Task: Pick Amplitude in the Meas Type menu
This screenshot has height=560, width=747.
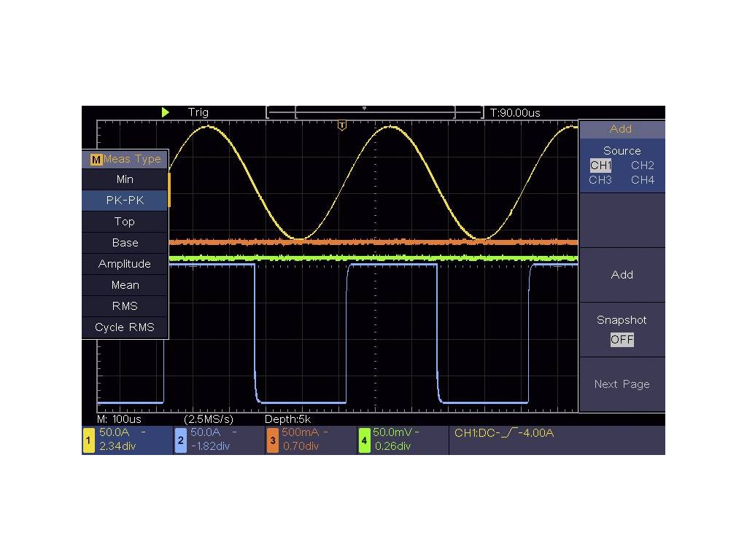Action: (125, 264)
